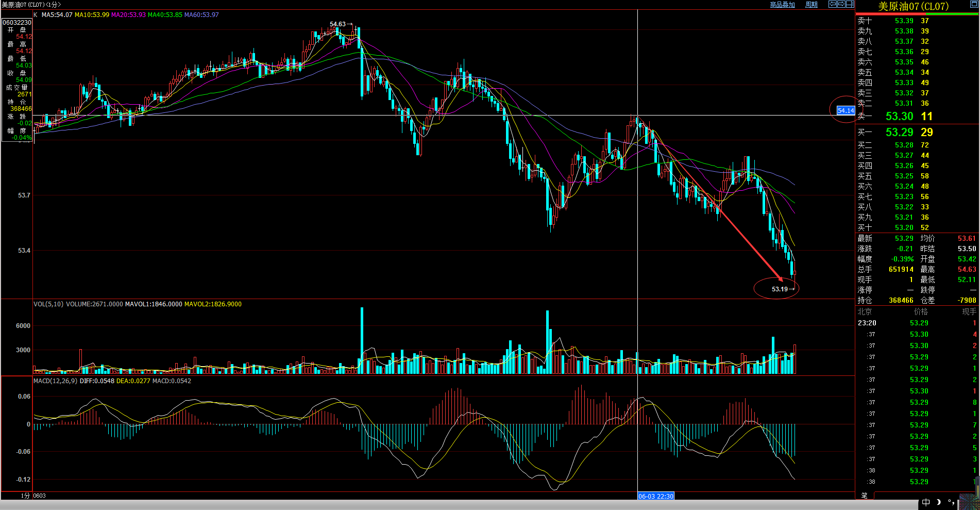Click the MA60:53.97 moving average label
This screenshot has height=510, width=980.
click(201, 15)
